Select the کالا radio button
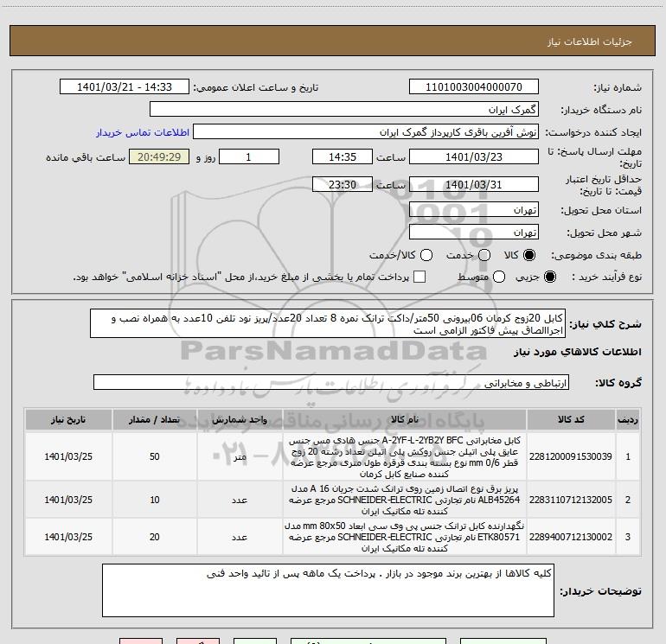 click(x=529, y=255)
